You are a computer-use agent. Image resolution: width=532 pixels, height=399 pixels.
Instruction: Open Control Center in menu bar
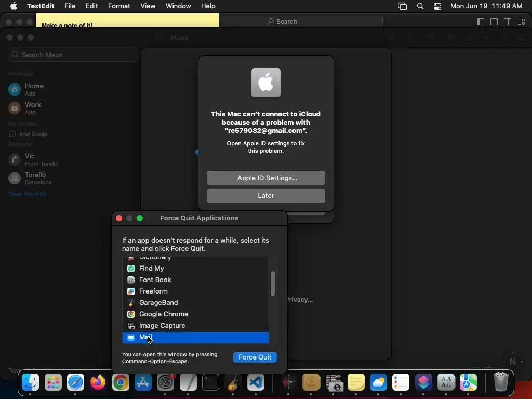point(437,6)
